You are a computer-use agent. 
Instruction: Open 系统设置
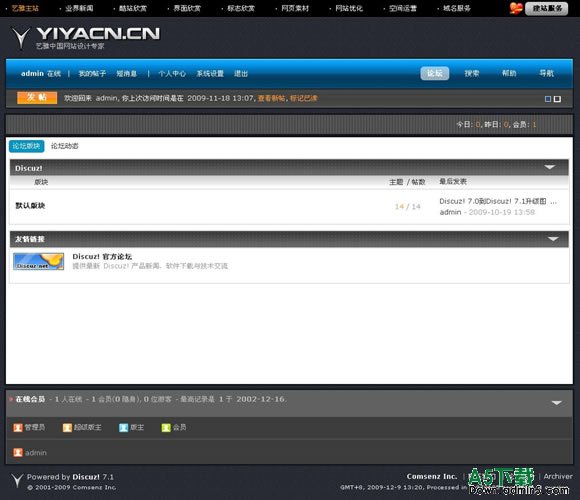(x=210, y=74)
